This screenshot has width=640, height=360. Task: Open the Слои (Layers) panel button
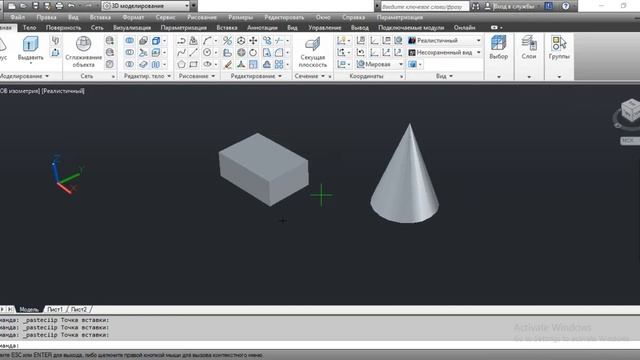click(529, 48)
